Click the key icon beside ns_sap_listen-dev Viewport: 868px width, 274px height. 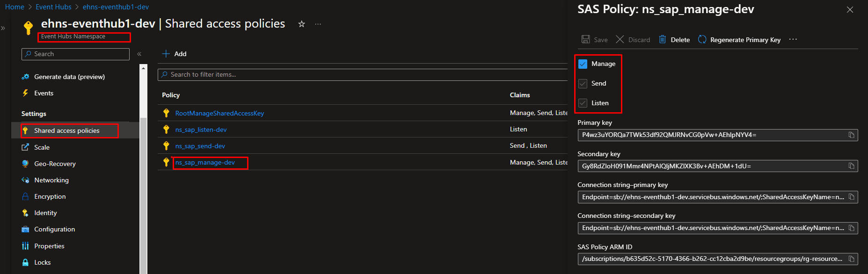point(166,129)
